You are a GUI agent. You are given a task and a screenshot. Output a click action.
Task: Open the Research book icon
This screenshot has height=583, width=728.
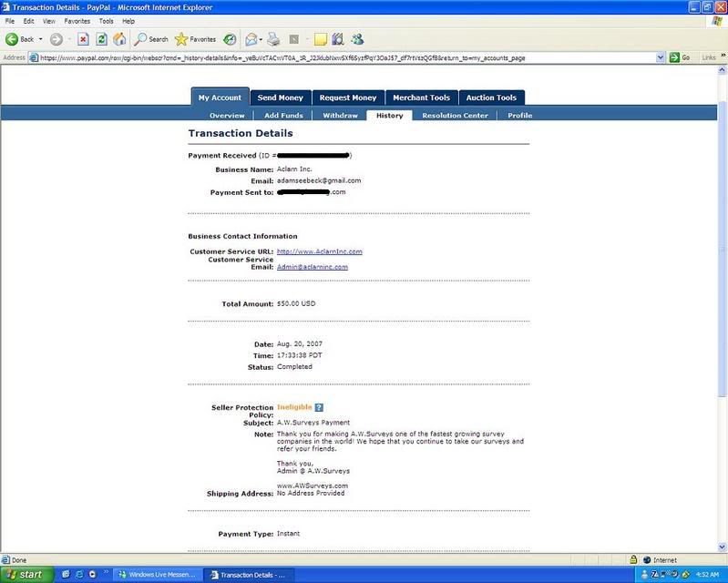(338, 39)
